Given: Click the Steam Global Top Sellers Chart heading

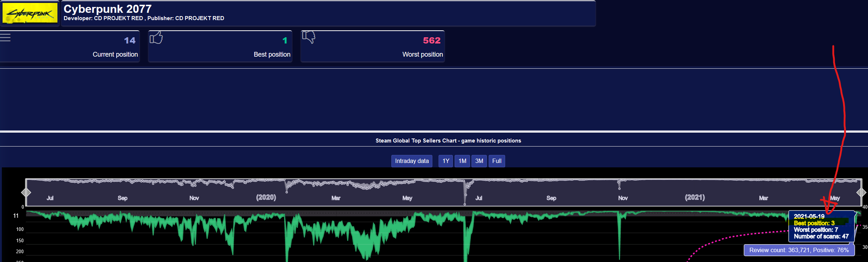Looking at the screenshot, I should click(x=448, y=141).
